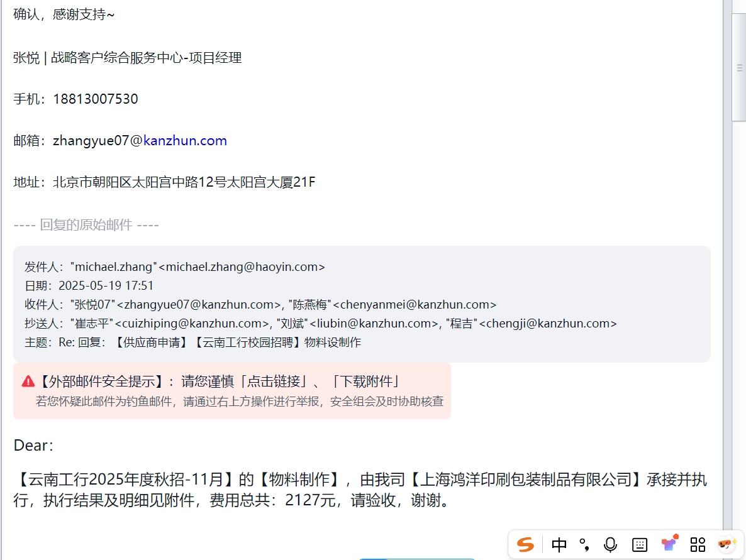The width and height of the screenshot is (746, 560).
Task: Open the IME toolbox grid icon
Action: [698, 545]
